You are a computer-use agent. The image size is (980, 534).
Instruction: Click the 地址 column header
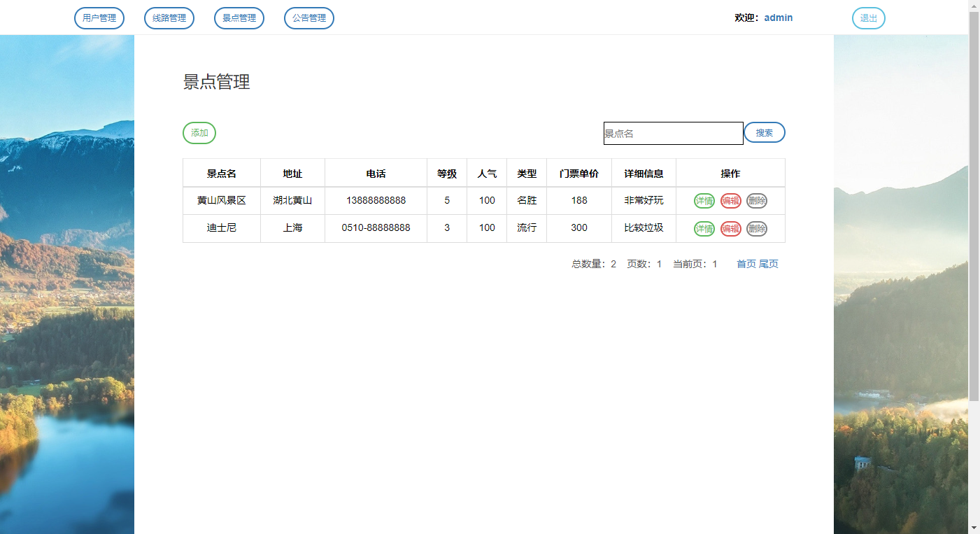pyautogui.click(x=293, y=174)
